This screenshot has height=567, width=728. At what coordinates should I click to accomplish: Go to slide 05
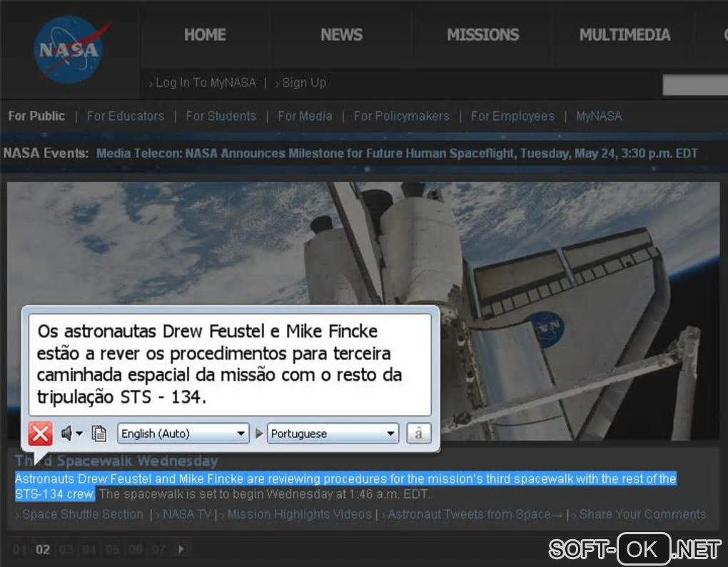112,550
